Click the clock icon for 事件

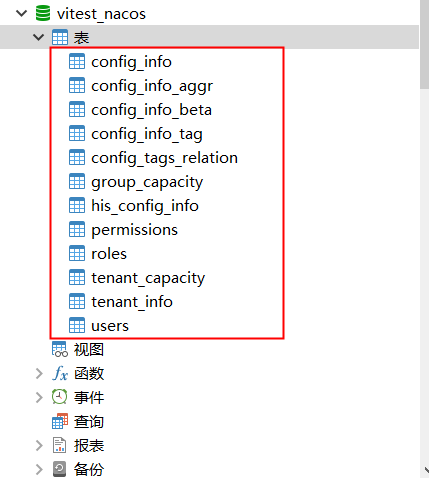(60, 397)
